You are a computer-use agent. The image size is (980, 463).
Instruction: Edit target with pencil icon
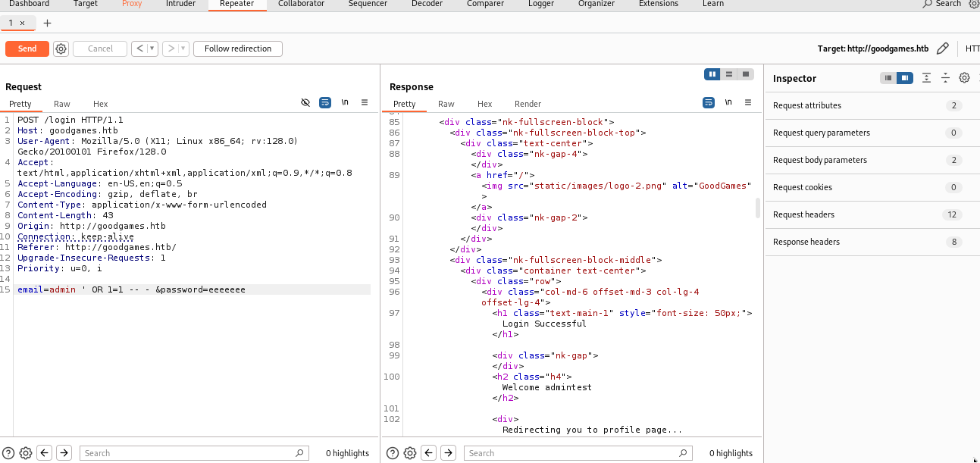[x=942, y=48]
